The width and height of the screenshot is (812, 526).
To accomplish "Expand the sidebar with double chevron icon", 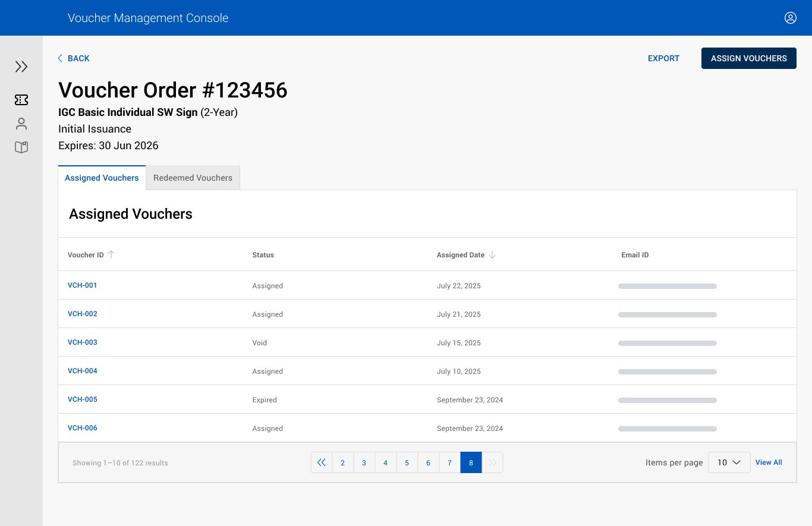I will point(21,67).
